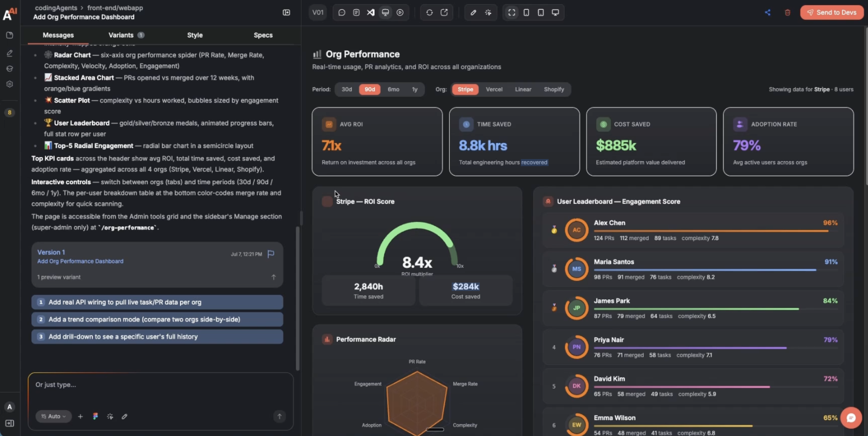Select the Vercel org tab
868x436 pixels.
pyautogui.click(x=494, y=89)
